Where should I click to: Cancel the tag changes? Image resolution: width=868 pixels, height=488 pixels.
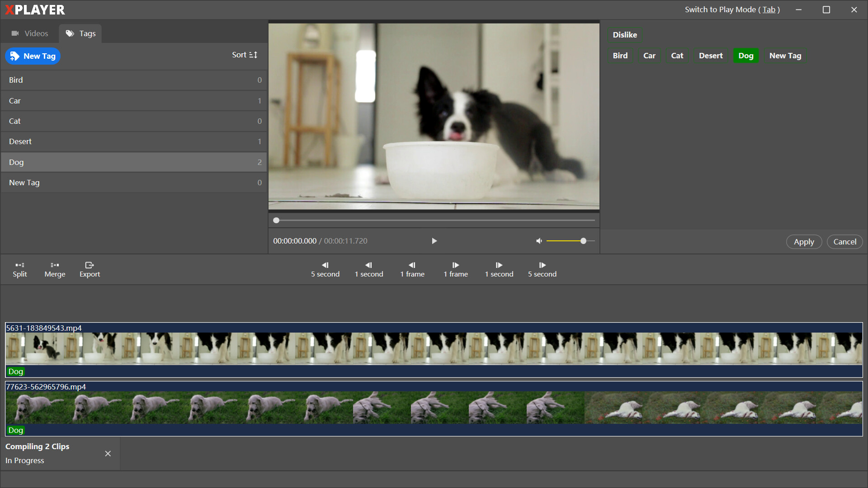pyautogui.click(x=844, y=242)
